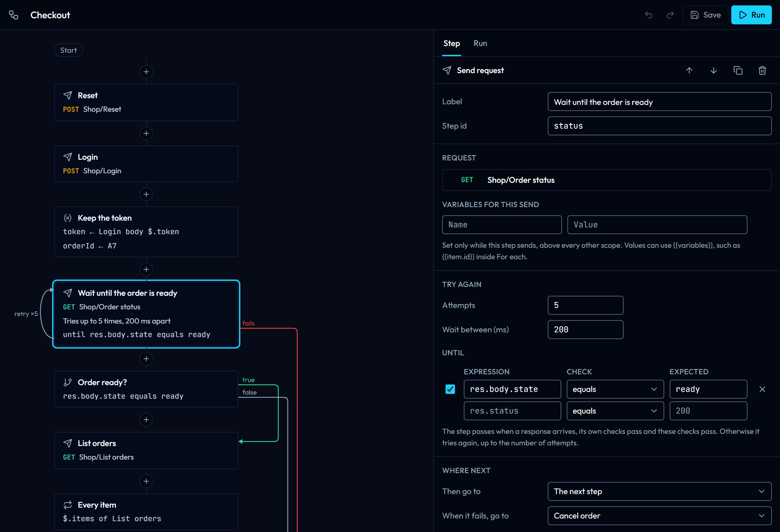Open the check dropdown for res.status row
Image resolution: width=780 pixels, height=532 pixels.
click(615, 411)
